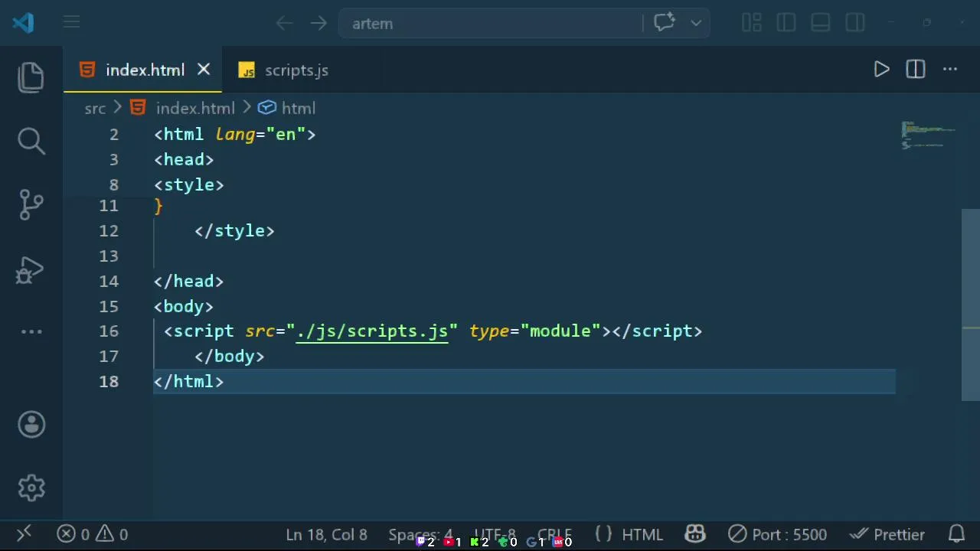The height and width of the screenshot is (551, 980).
Task: Click the hamburger application menu icon
Action: click(x=71, y=23)
